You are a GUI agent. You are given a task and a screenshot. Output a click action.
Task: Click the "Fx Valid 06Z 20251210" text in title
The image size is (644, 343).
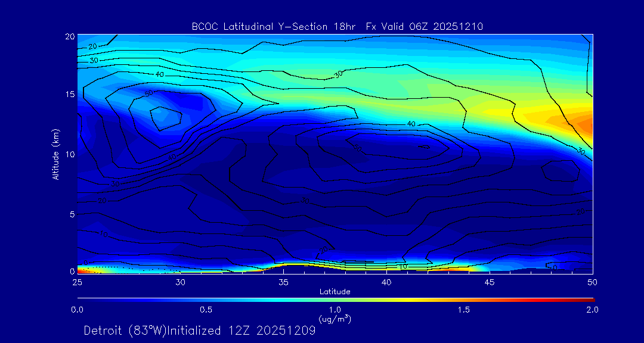pyautogui.click(x=425, y=27)
